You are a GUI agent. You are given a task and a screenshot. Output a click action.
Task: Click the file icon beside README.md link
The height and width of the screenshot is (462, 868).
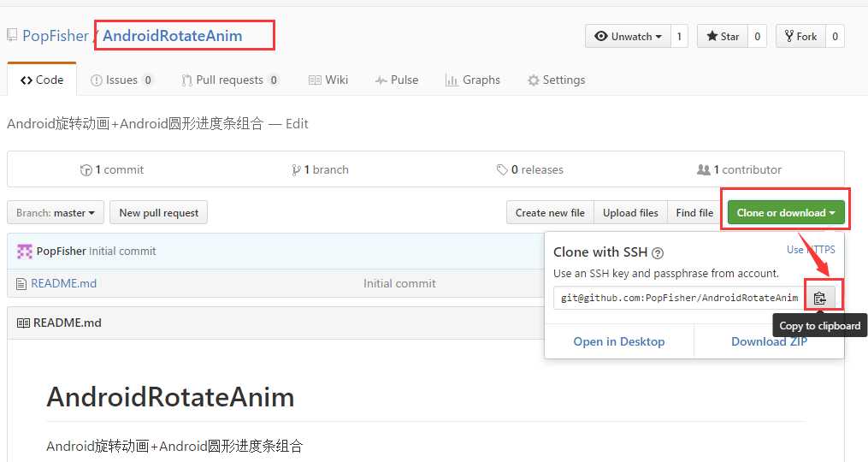point(21,284)
